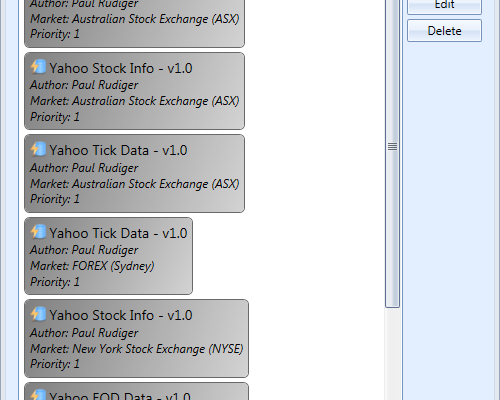Viewport: 500px width, 400px height.
Task: Click Author: Paul Rudiger in NYSE card
Action: 84,333
